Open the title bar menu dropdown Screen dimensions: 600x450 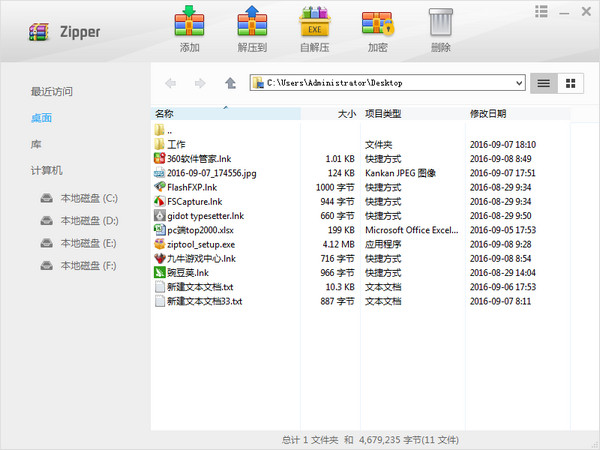pyautogui.click(x=541, y=11)
